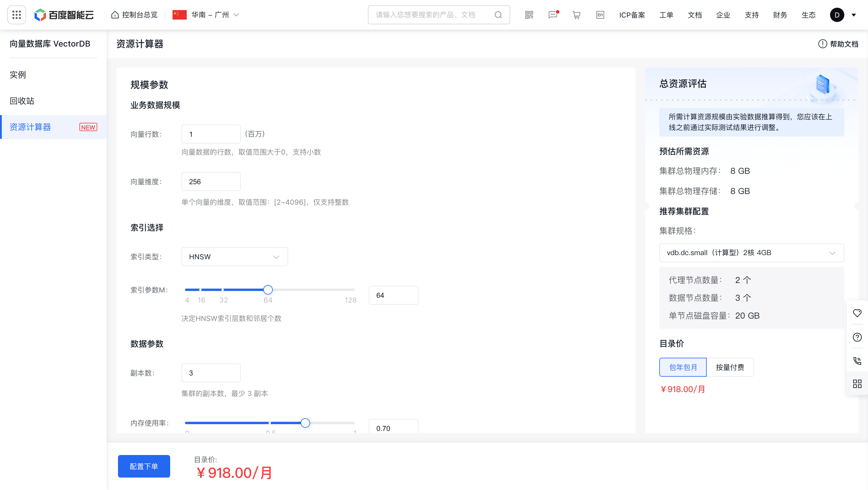Open the account dropdown arrow
868x490 pixels.
pos(854,15)
